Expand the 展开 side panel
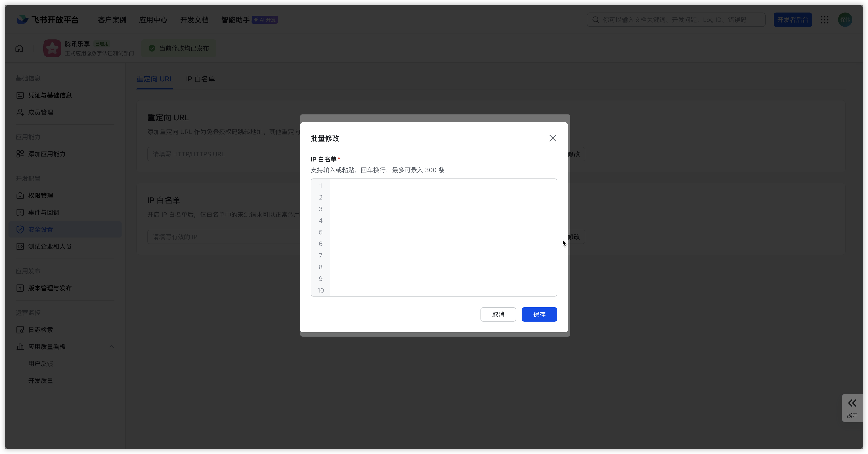 (x=852, y=407)
